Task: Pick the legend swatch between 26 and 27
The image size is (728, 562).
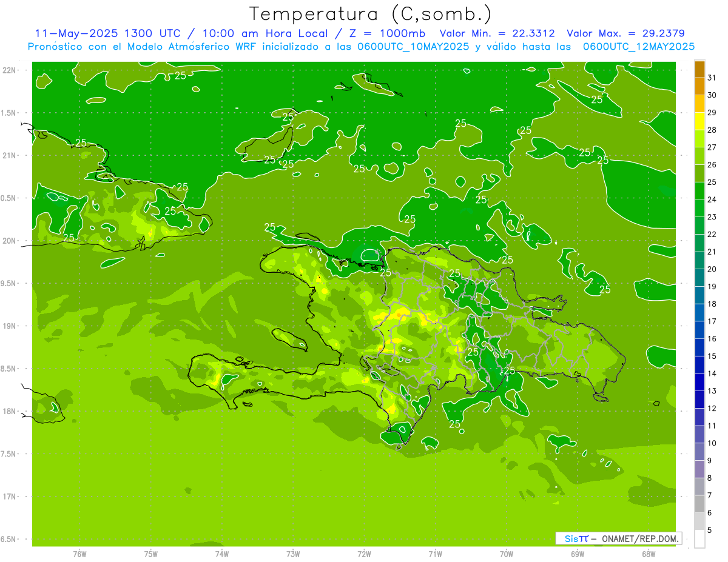Action: 700,156
